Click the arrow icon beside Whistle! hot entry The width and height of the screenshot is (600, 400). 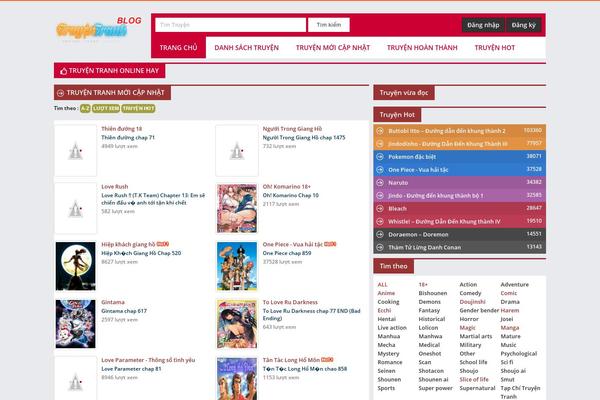coord(380,221)
